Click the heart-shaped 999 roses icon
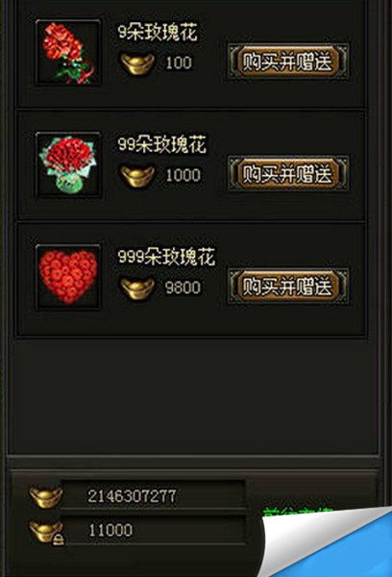392x577 pixels. [68, 277]
